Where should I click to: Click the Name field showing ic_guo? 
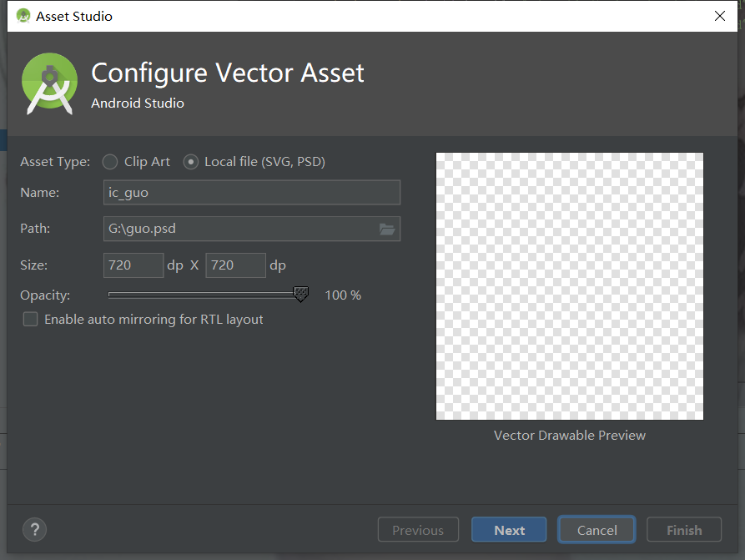(x=251, y=192)
